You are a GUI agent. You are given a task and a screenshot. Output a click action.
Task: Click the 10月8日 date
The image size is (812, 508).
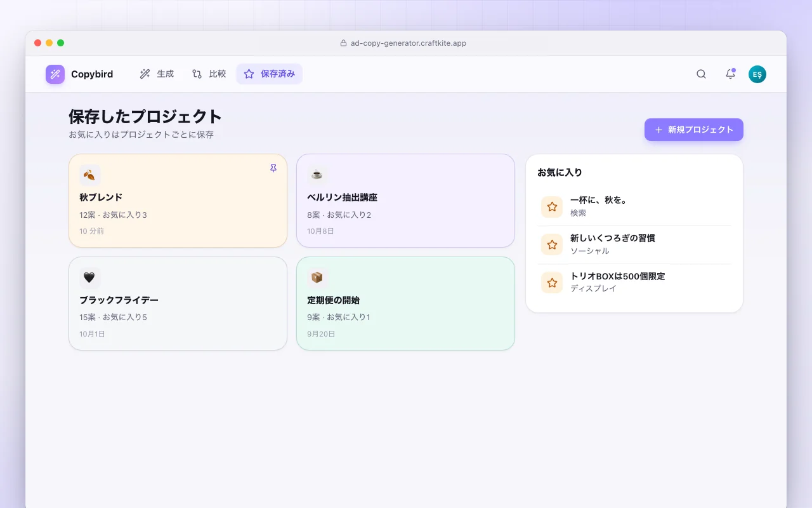click(320, 231)
